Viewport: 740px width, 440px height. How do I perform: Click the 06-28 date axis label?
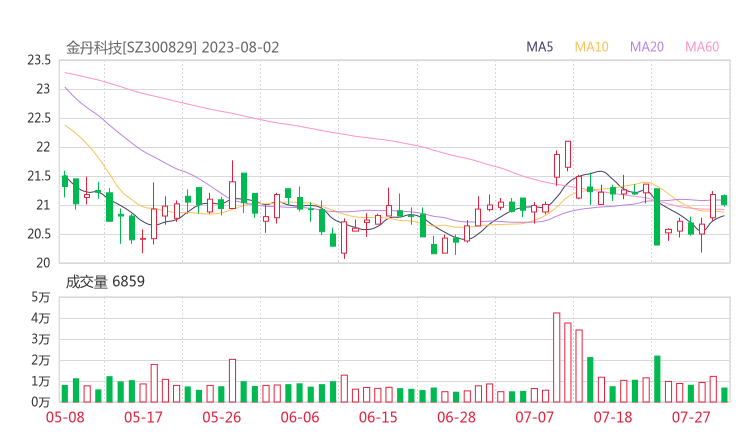[x=456, y=417]
